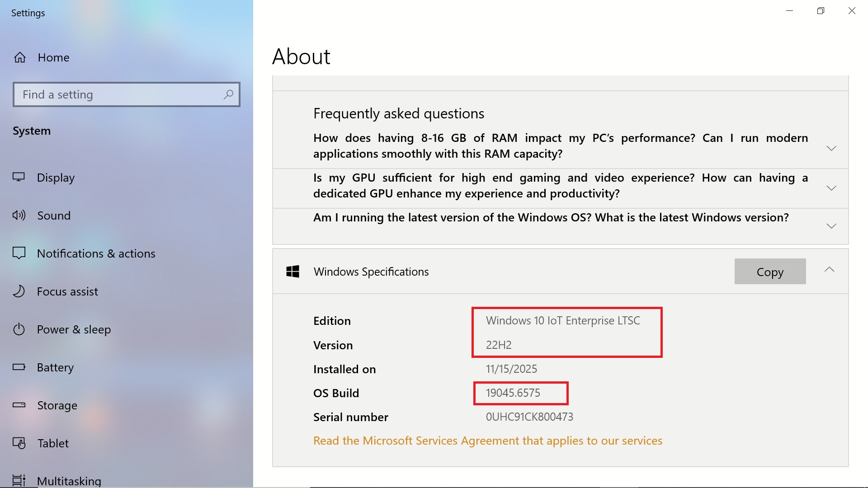This screenshot has height=488, width=868.
Task: Click the Battery icon in sidebar
Action: pos(19,367)
